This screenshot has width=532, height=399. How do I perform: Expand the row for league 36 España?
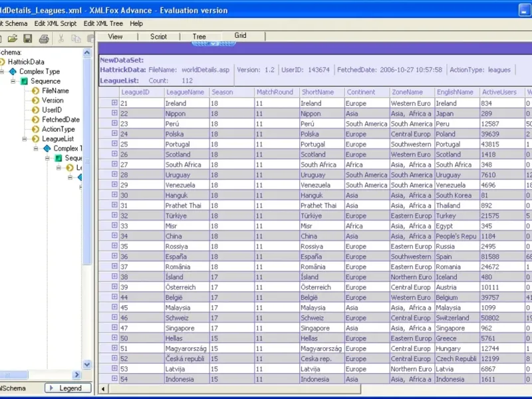point(114,256)
